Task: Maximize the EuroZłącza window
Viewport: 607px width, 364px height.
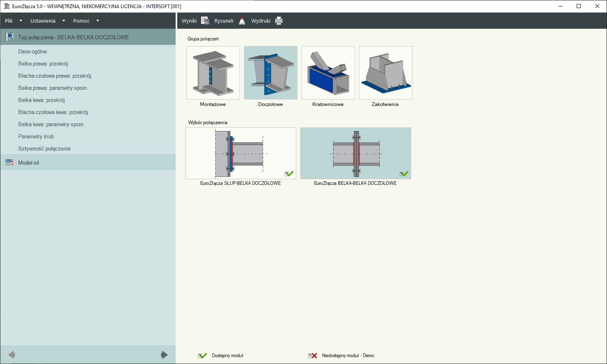Action: [x=579, y=6]
